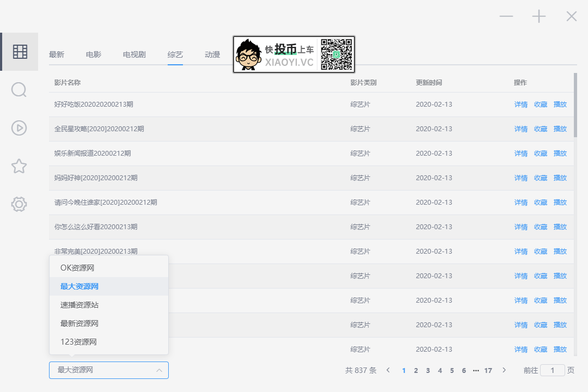The image size is (588, 392).
Task: Collapse the 最大资源网 source dropdown
Action: click(109, 370)
